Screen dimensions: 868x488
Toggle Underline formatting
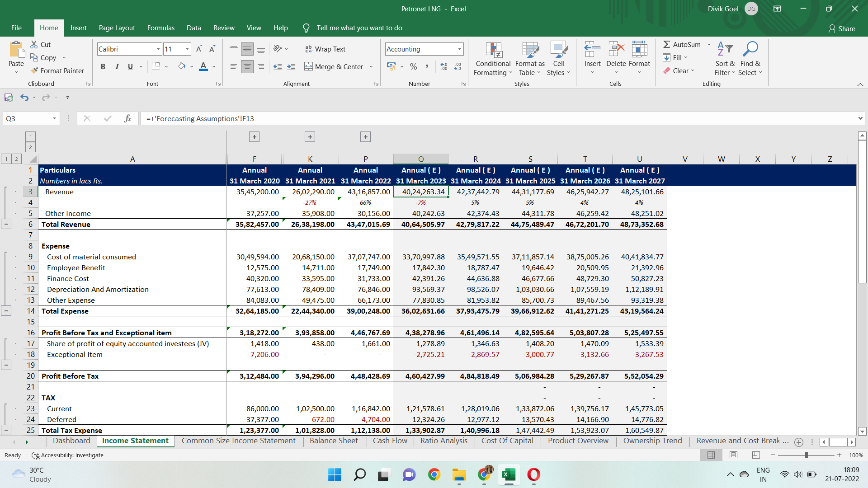click(130, 66)
